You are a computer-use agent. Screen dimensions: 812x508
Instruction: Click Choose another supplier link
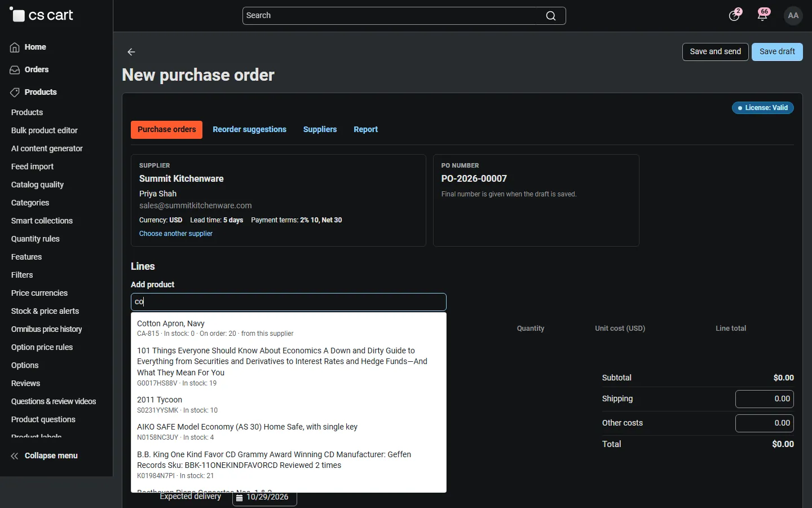tap(176, 234)
